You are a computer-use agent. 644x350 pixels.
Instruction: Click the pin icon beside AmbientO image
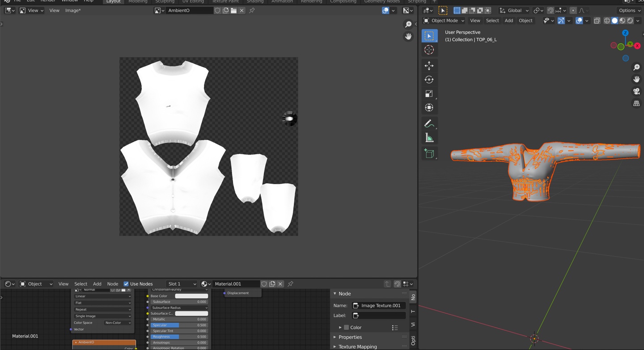(x=252, y=10)
